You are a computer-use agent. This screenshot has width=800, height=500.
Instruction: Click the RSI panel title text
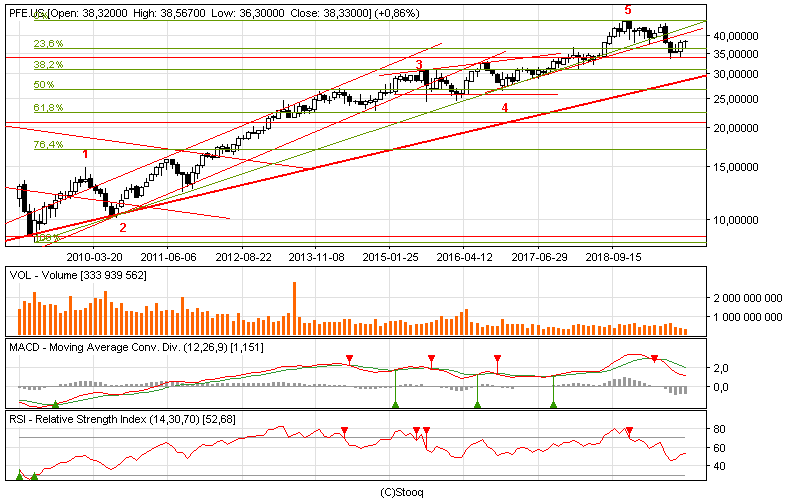pyautogui.click(x=122, y=419)
